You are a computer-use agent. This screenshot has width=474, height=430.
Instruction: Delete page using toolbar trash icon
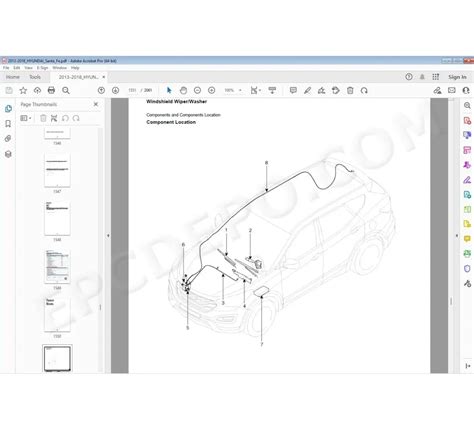350,90
